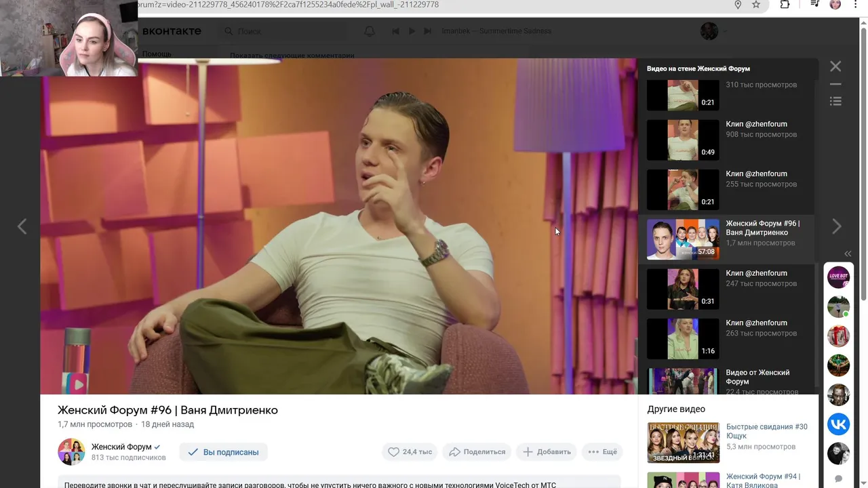Image resolution: width=868 pixels, height=488 pixels.
Task: Click the play badge logo in video corner
Action: (77, 384)
